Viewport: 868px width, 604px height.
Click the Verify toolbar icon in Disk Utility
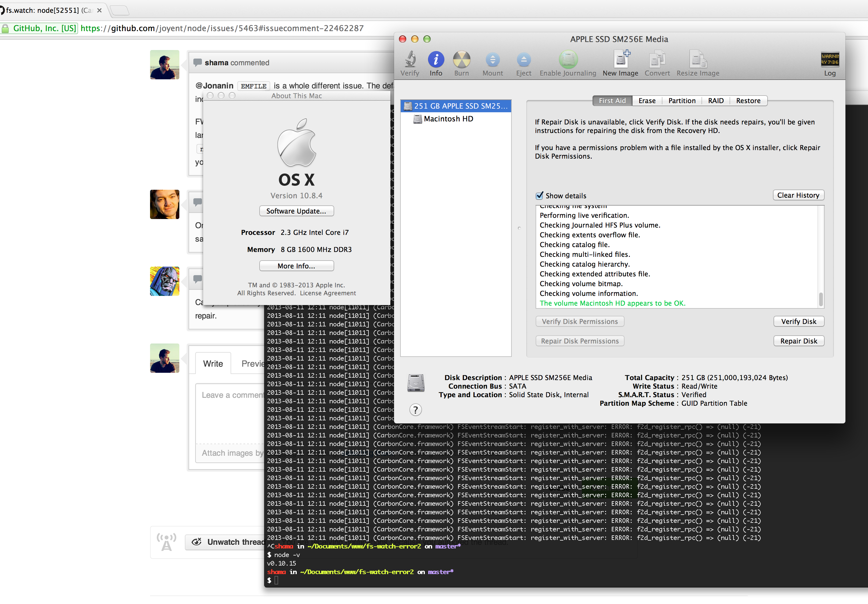click(x=410, y=63)
